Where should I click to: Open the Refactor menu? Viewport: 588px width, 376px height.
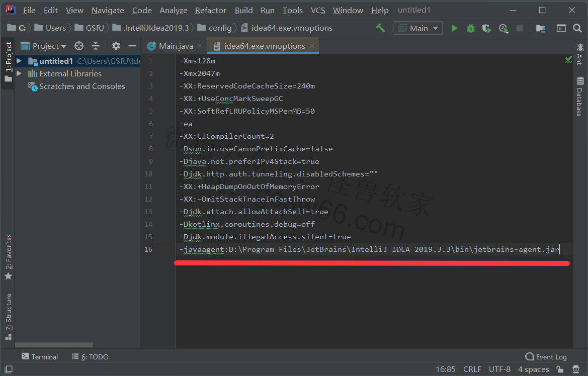click(210, 10)
